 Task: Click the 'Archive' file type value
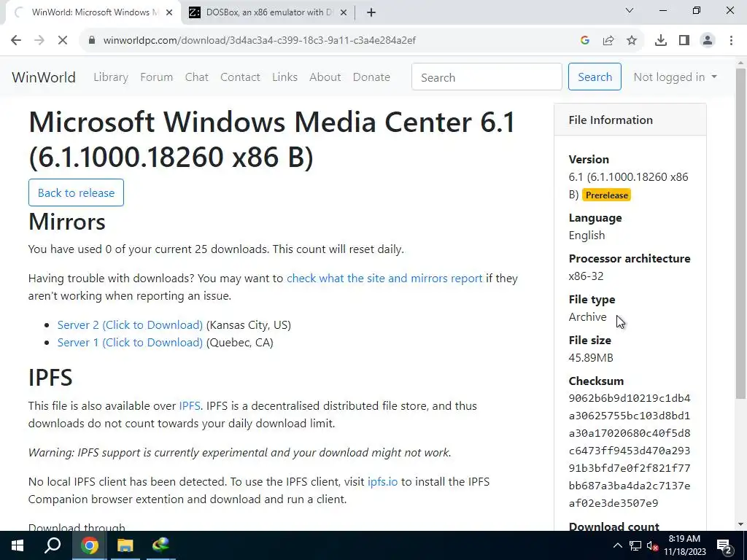point(588,317)
